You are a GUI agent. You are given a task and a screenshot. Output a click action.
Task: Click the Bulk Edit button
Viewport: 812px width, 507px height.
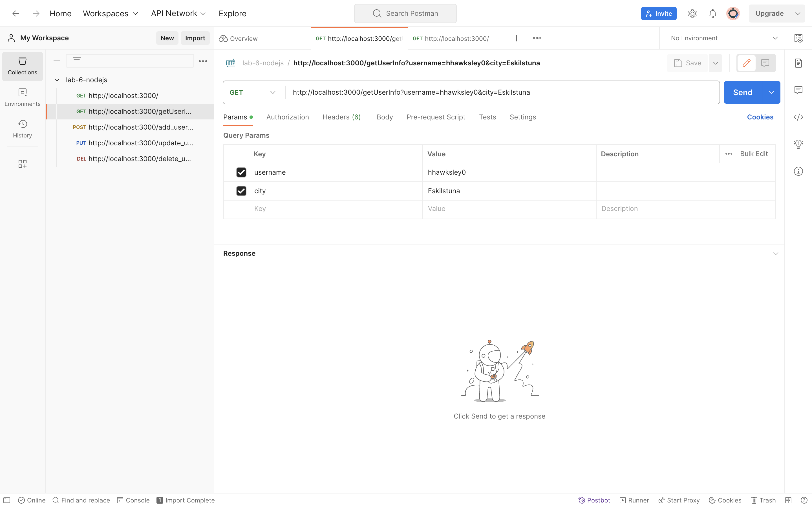coord(754,154)
